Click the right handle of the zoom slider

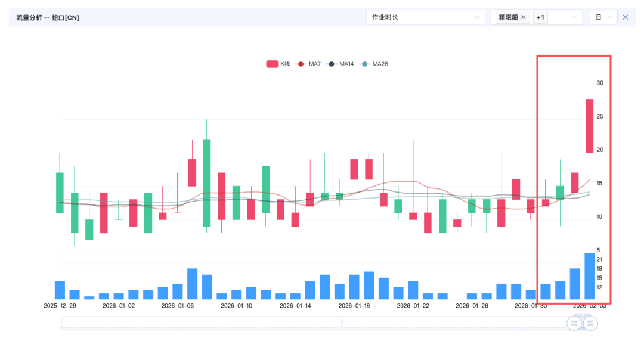(x=590, y=323)
